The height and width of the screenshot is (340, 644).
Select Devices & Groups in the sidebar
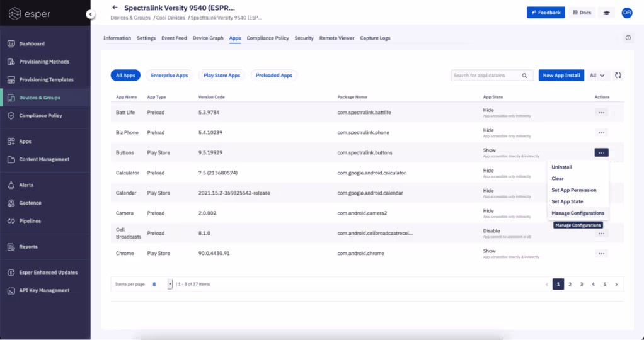(45, 98)
